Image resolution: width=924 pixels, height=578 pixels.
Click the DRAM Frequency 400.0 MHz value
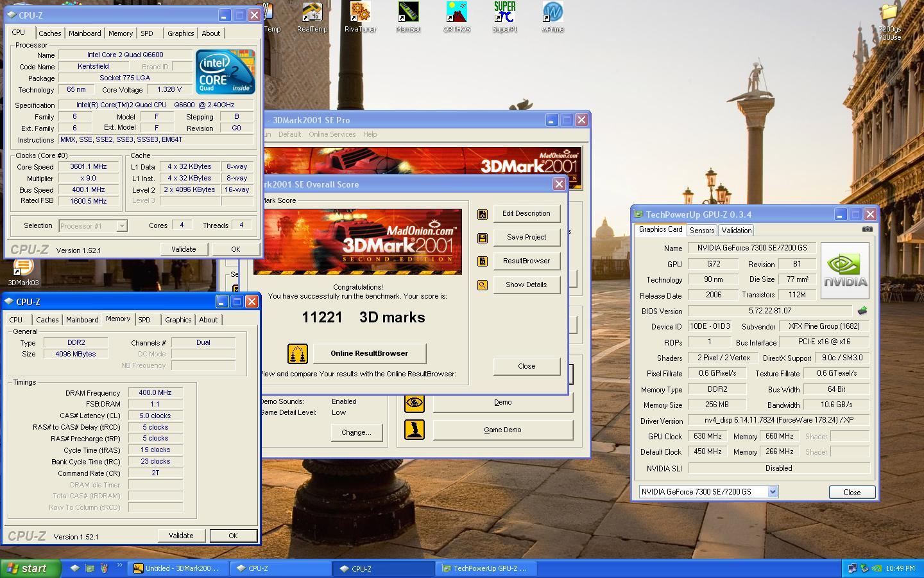[155, 392]
